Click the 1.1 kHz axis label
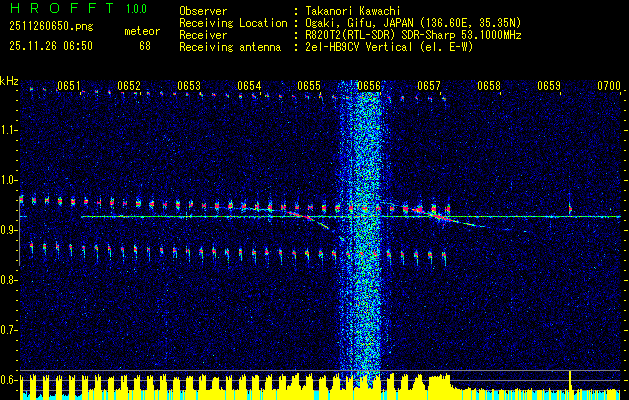The height and width of the screenshot is (400, 629). point(8,130)
